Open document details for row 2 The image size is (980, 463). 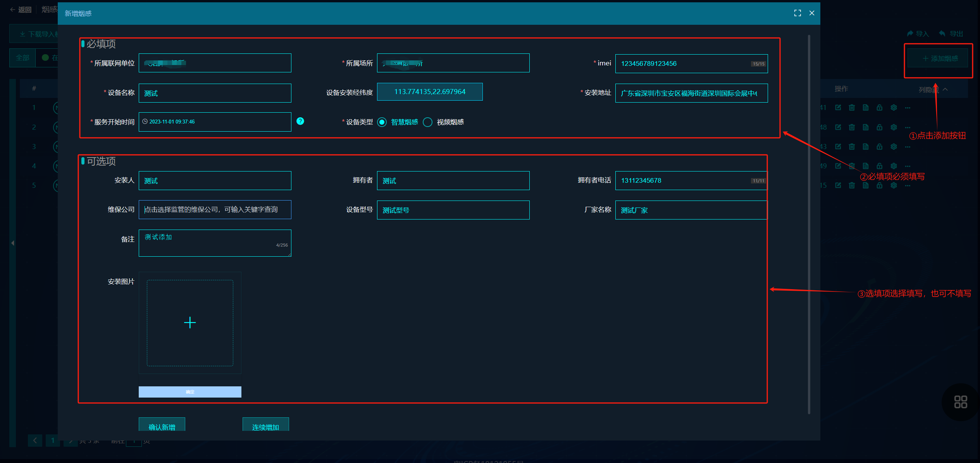click(866, 127)
